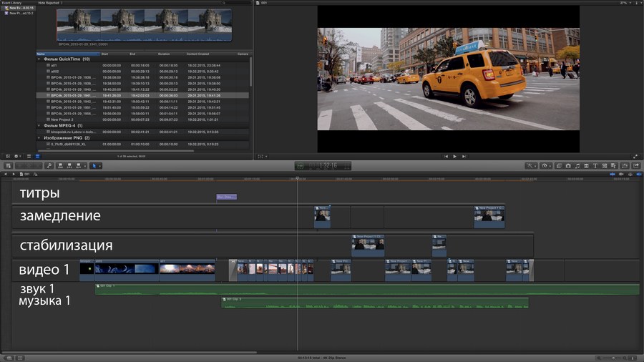Sort the list by Name column

(68, 54)
